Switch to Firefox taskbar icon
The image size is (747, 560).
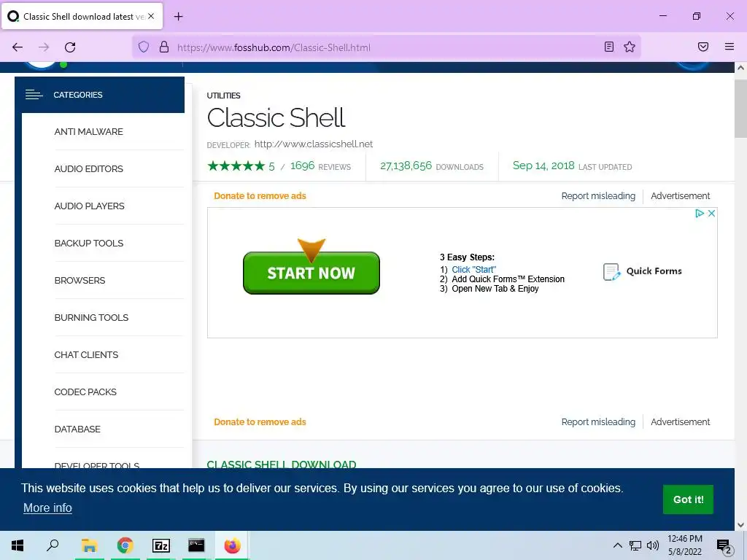(232, 545)
